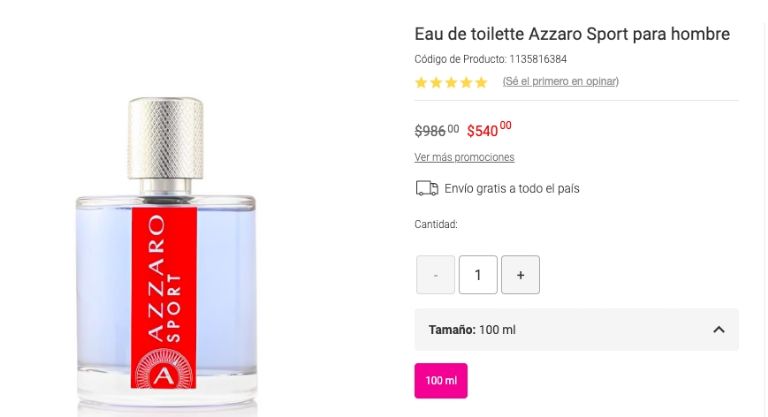Click the delivery truck icon
768x417 pixels.
[x=427, y=188]
